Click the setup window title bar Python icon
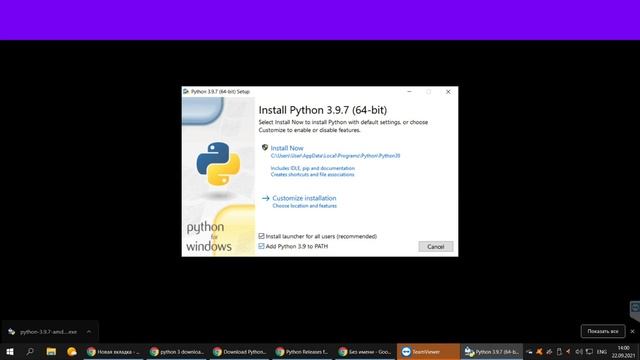 [186, 91]
